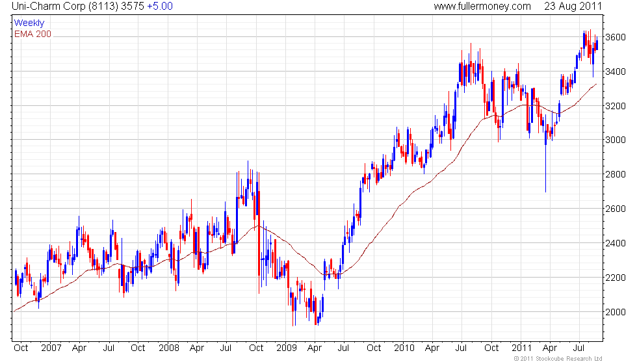The image size is (637, 364).
Task: Select the 23 Aug 2011 date label
Action: tap(573, 6)
